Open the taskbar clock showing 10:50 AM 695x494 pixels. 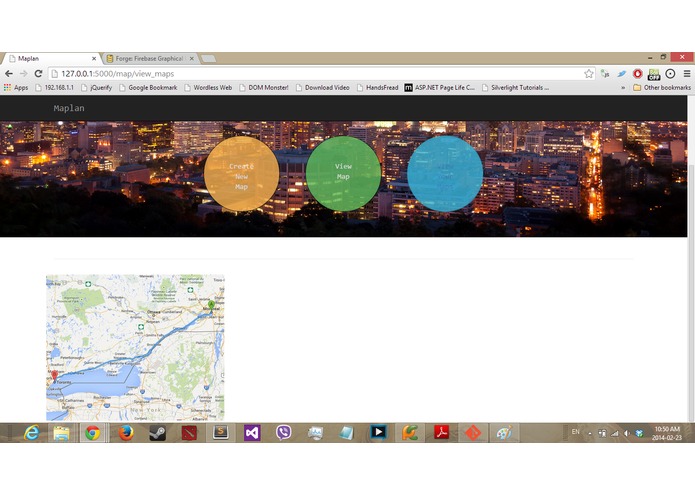coord(667,433)
